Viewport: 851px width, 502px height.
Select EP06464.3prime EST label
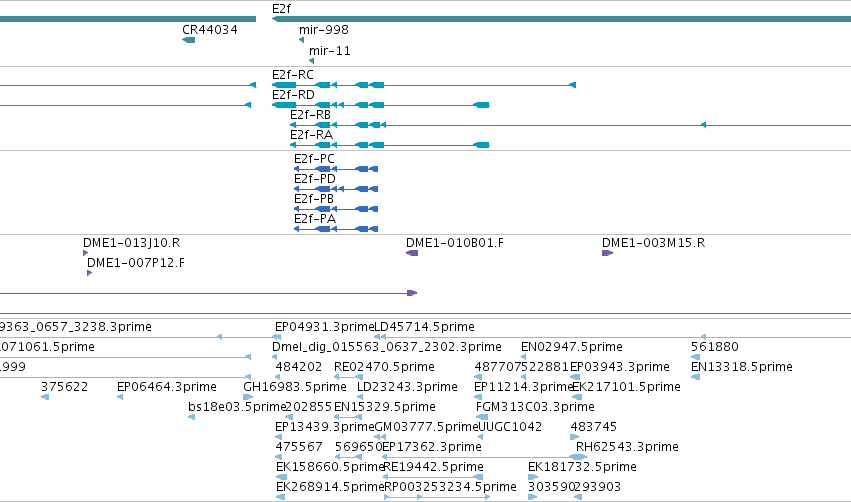coord(167,387)
